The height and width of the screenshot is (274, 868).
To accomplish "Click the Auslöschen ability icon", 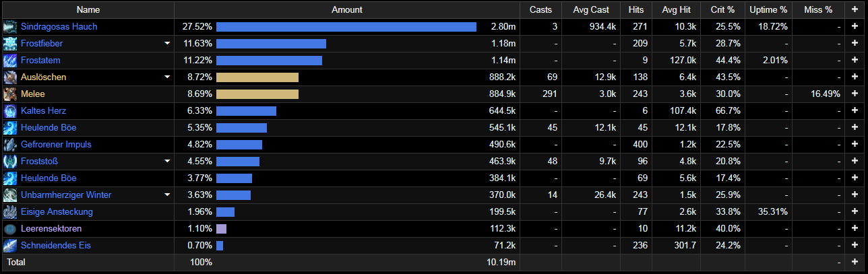I will tap(9, 77).
